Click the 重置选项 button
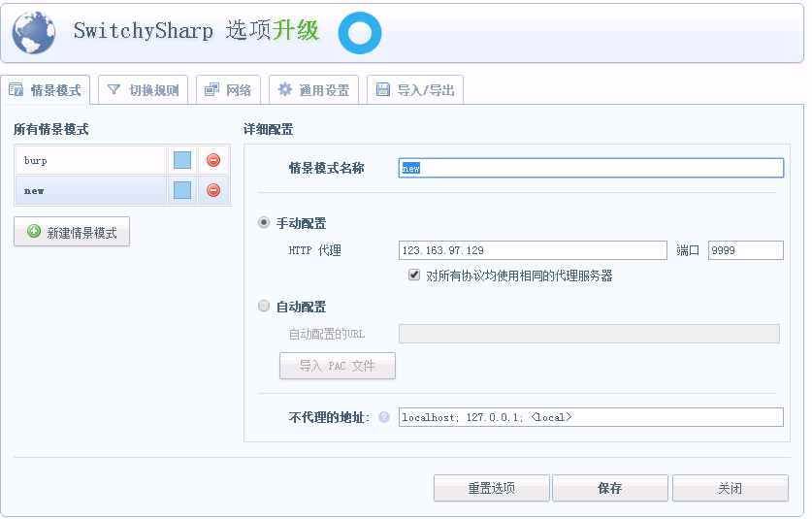Viewport: 812px width, 519px height. pyautogui.click(x=491, y=488)
